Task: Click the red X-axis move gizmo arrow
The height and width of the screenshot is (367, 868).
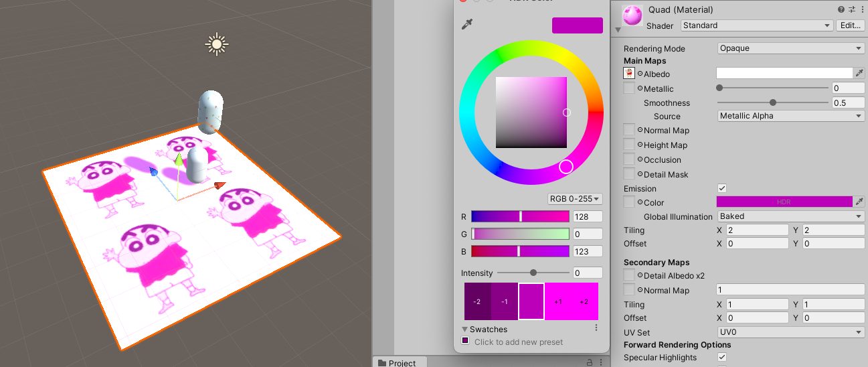Action: coord(220,186)
